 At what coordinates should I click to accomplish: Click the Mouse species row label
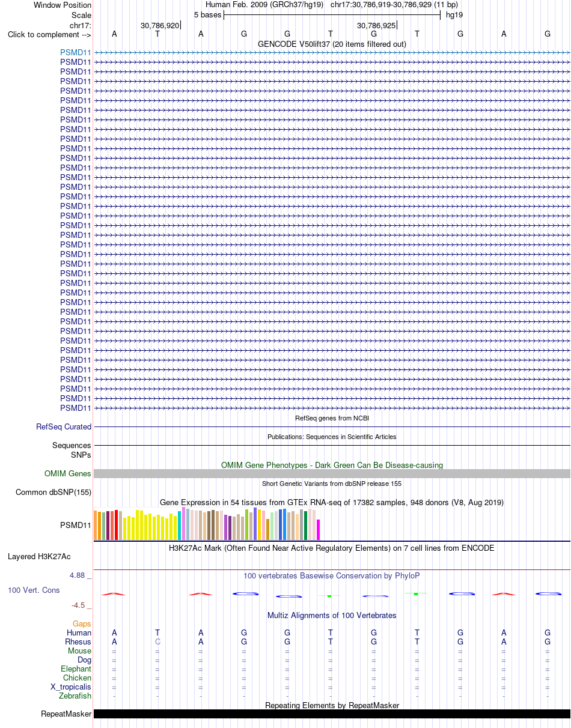pyautogui.click(x=79, y=651)
